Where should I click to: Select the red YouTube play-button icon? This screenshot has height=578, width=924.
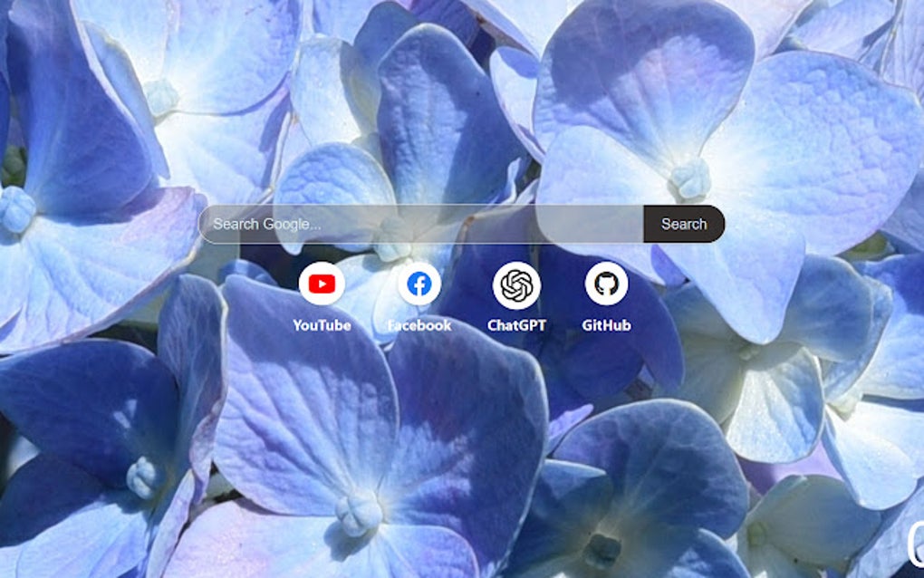[323, 285]
